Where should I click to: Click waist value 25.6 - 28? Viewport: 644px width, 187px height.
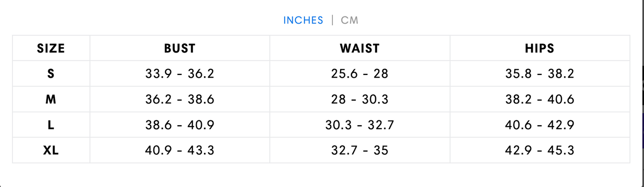click(360, 74)
